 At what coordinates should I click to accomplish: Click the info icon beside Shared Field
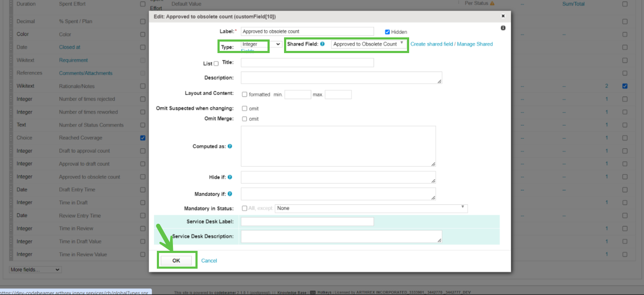point(323,44)
